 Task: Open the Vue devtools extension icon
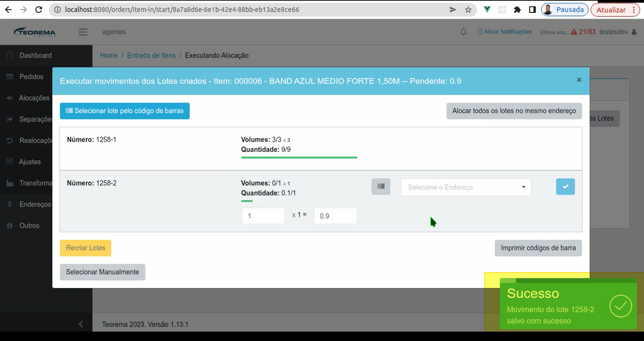[x=487, y=10]
